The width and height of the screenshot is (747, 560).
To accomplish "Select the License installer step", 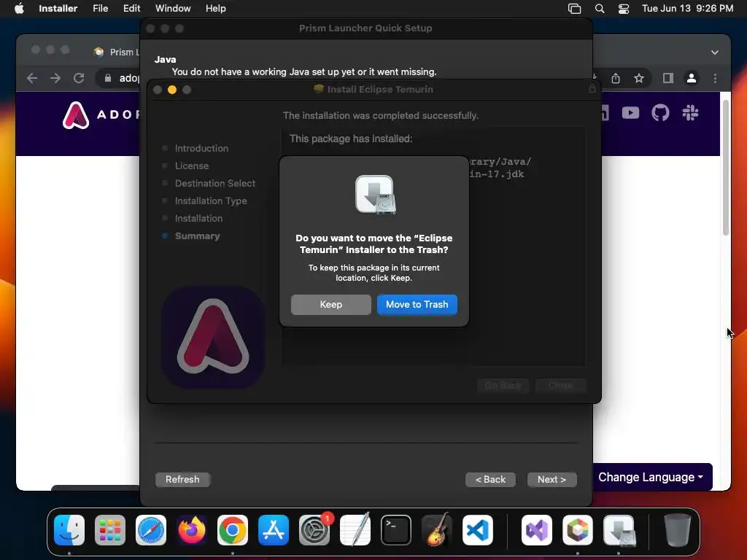I will 192,166.
